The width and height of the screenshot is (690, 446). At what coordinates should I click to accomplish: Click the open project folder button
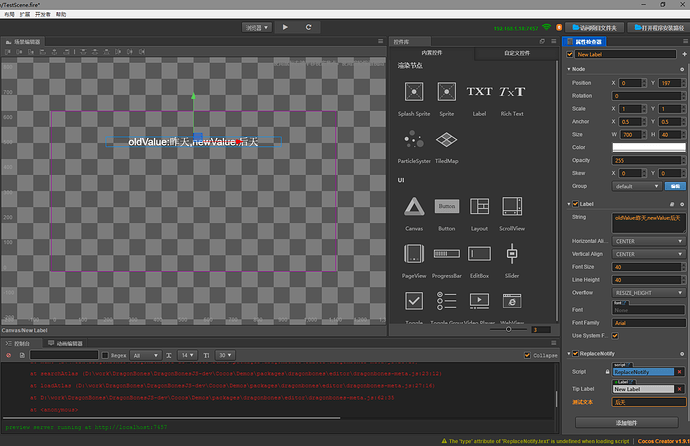coord(595,28)
